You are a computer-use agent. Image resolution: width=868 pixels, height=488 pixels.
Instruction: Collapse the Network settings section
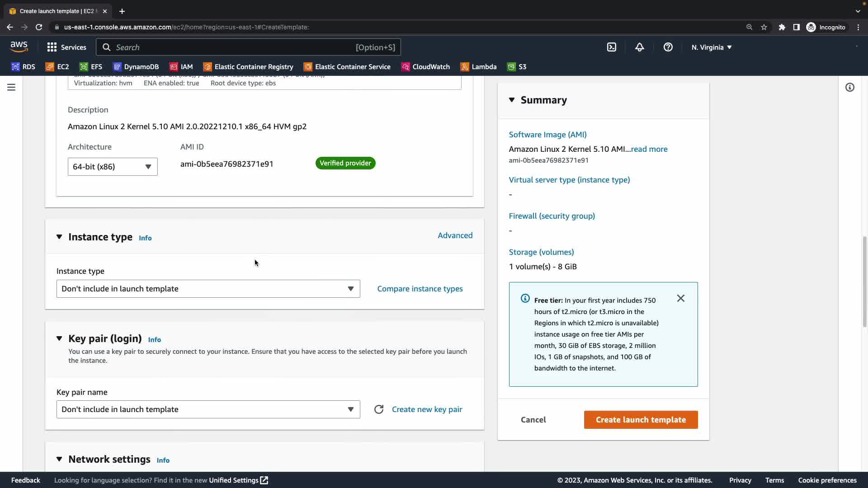point(59,459)
